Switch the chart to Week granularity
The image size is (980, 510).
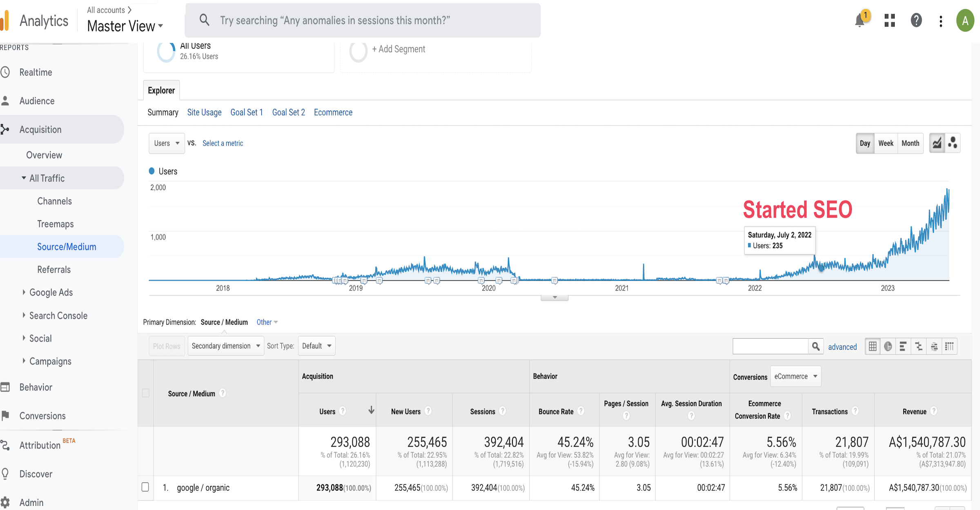click(x=886, y=143)
